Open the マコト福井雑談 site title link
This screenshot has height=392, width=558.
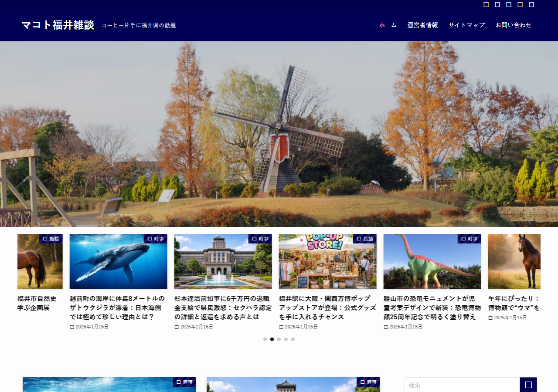[x=58, y=25]
